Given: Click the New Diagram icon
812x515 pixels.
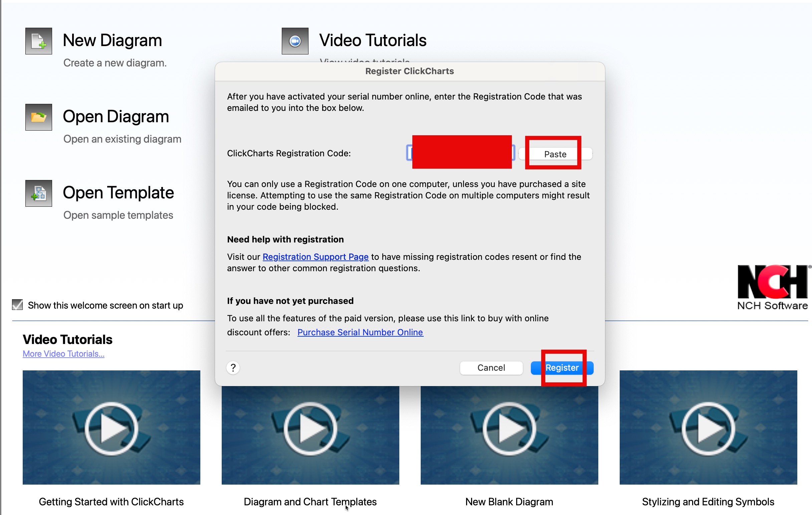Looking at the screenshot, I should [x=38, y=41].
